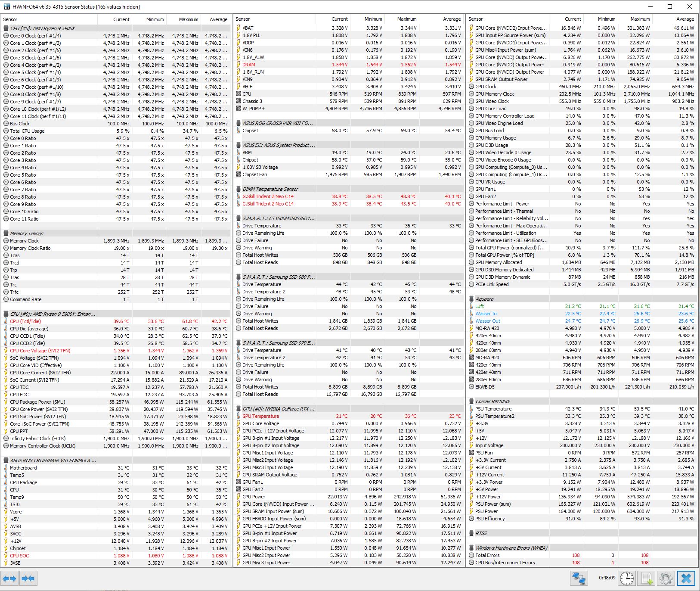Select the GPU 8-pin #1 Input Voltage row
This screenshot has height=591, width=700.
[x=349, y=438]
